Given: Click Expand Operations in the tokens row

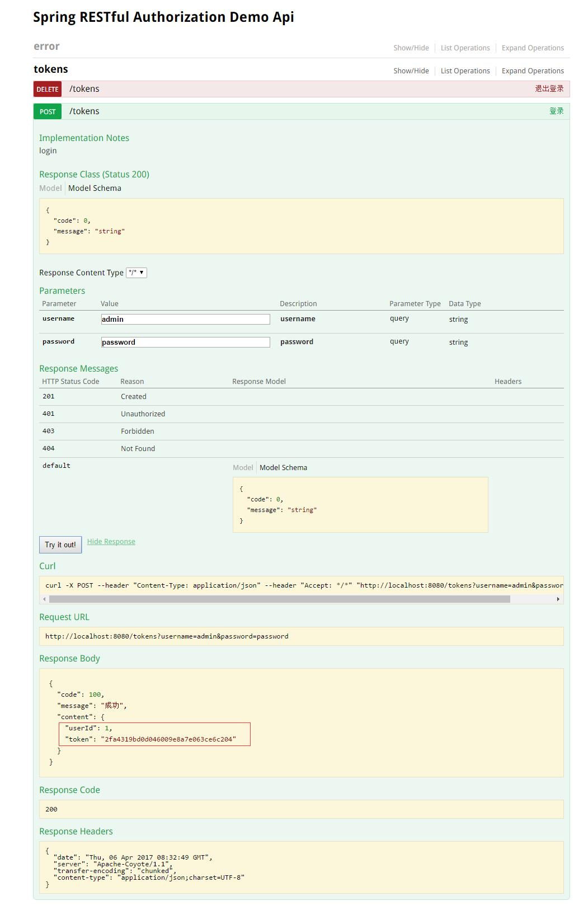Looking at the screenshot, I should click(533, 71).
